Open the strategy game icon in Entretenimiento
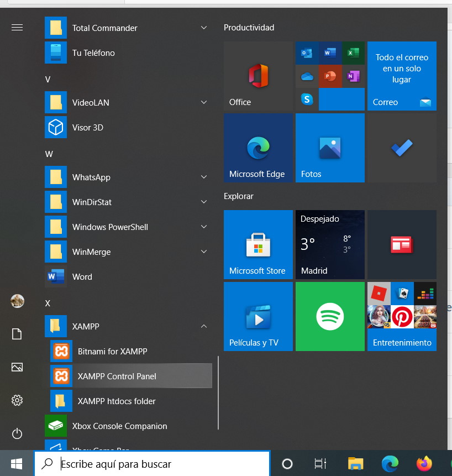Image resolution: width=452 pixels, height=476 pixels. tap(425, 317)
